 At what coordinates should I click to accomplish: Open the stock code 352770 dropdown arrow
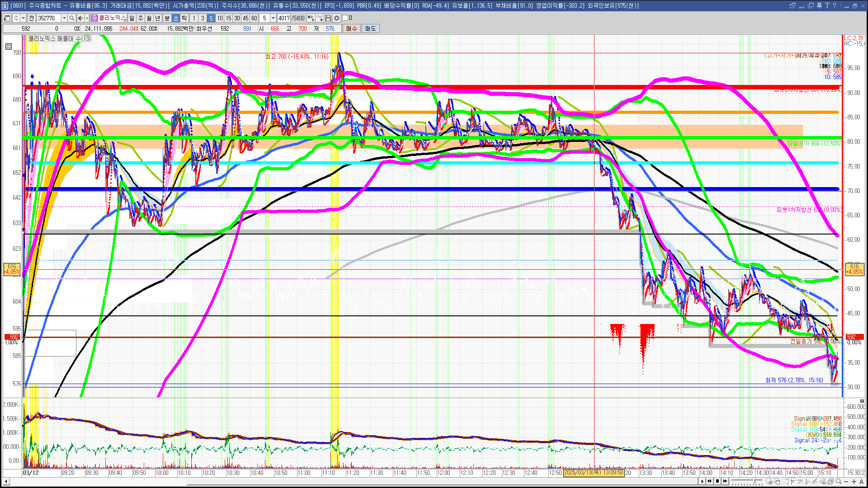point(64,18)
